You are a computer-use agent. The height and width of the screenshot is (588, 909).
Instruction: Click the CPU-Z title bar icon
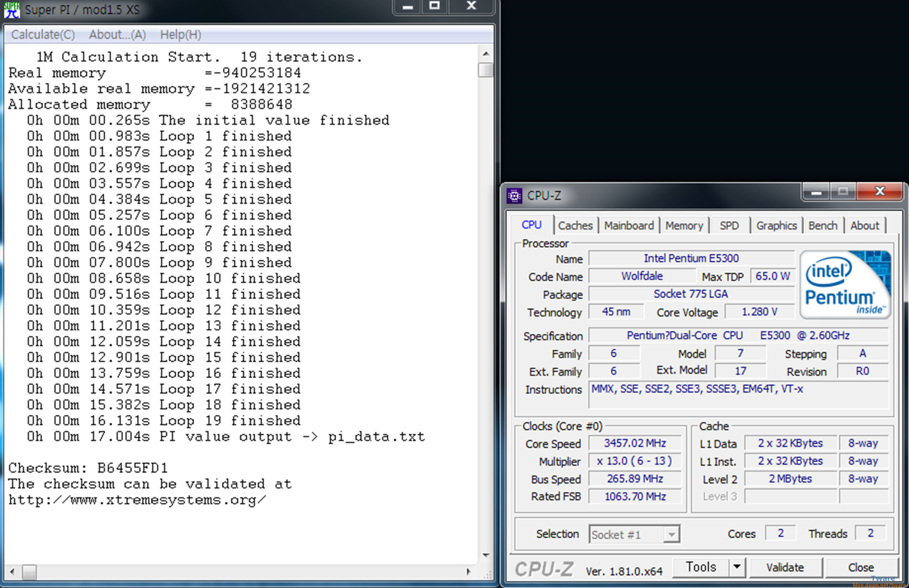coord(514,195)
